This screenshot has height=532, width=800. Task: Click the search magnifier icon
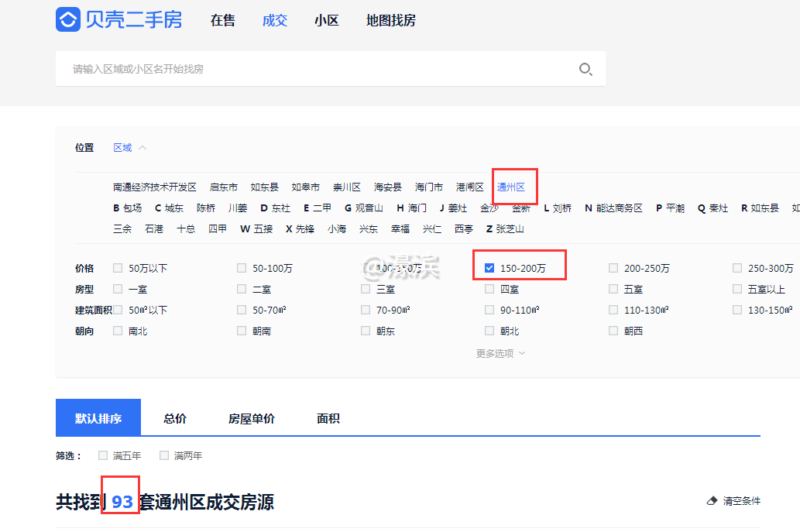[x=585, y=69]
